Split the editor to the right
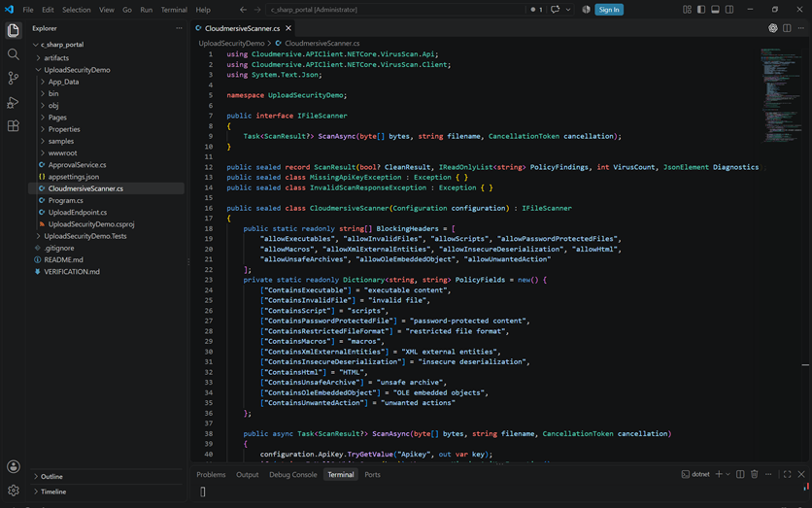812x508 pixels. tap(787, 28)
